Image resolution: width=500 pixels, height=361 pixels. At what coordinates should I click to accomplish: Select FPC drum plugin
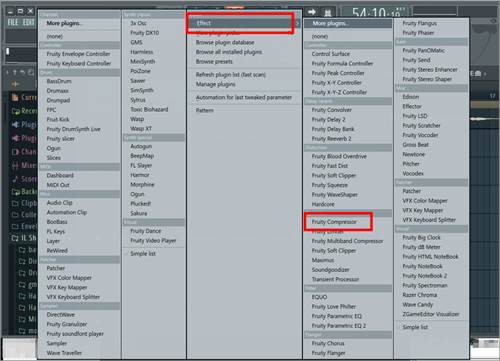coord(51,110)
